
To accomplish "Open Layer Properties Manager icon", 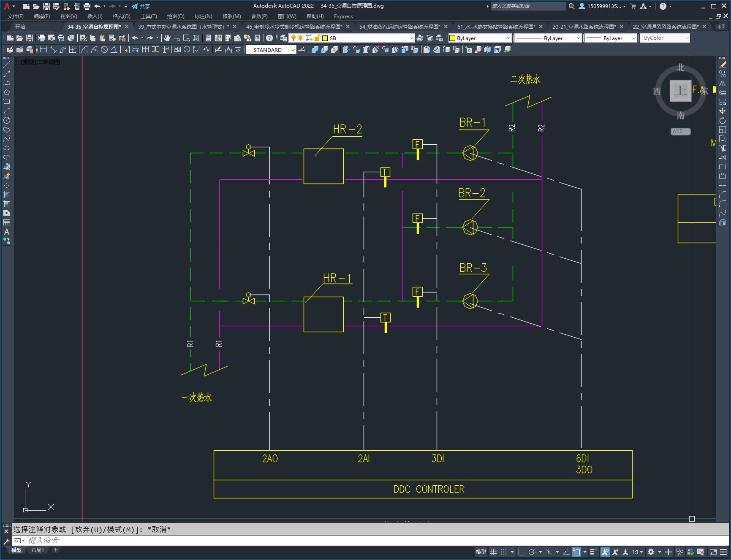I will [283, 38].
